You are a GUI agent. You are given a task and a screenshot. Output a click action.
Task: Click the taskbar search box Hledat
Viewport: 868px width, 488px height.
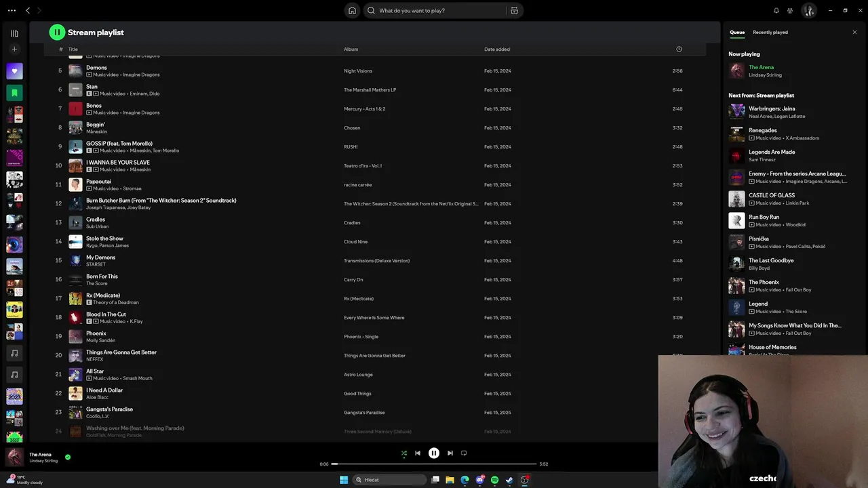[389, 480]
